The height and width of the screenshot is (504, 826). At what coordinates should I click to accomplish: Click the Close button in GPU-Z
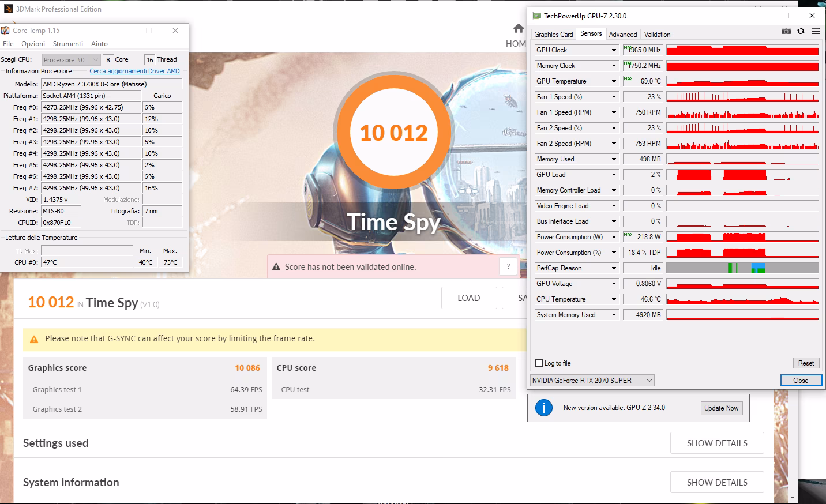click(x=801, y=381)
